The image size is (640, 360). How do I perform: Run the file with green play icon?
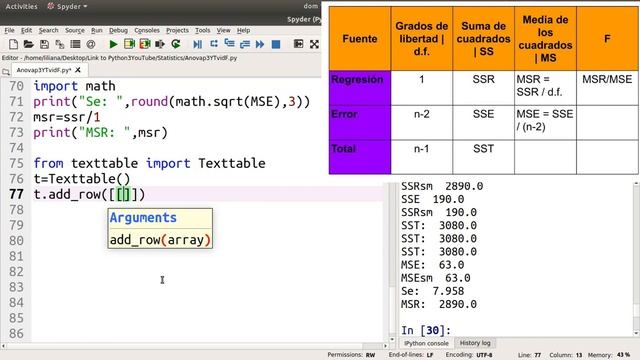coord(113,44)
